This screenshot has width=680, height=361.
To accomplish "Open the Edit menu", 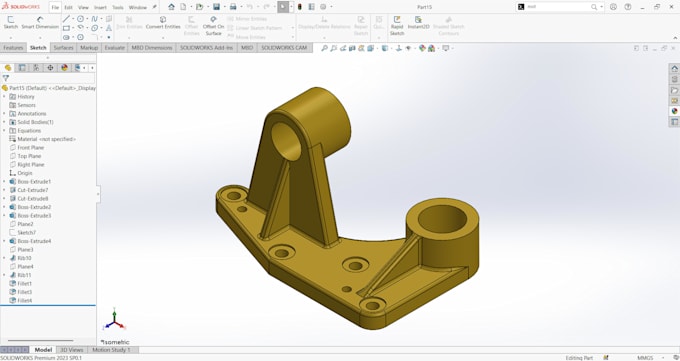I will (69, 7).
